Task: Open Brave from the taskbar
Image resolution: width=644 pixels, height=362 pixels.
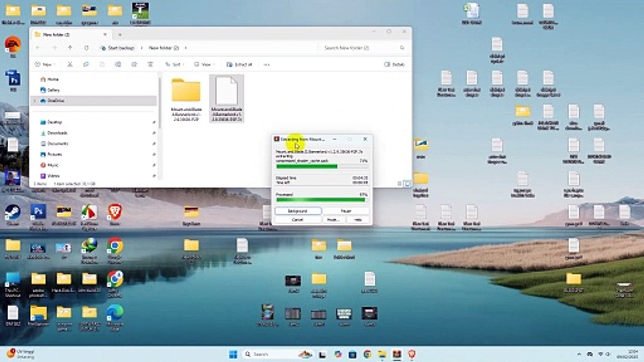Action: [x=412, y=354]
